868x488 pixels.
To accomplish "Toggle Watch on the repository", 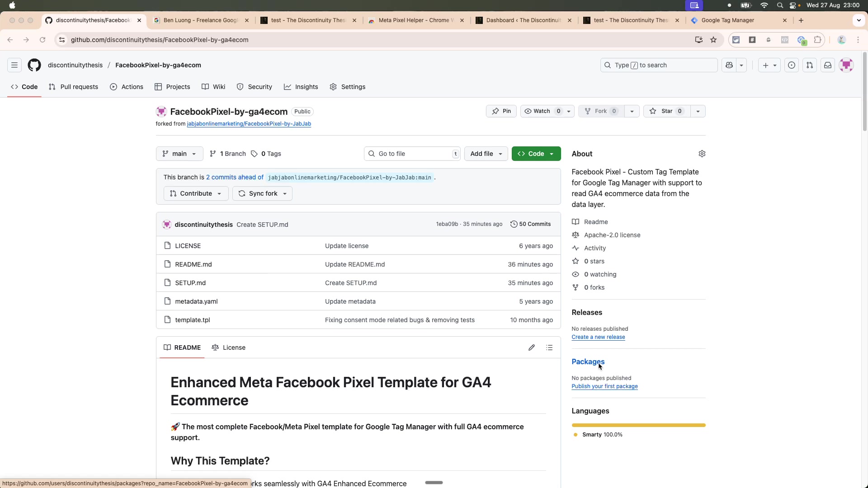I will [x=538, y=111].
